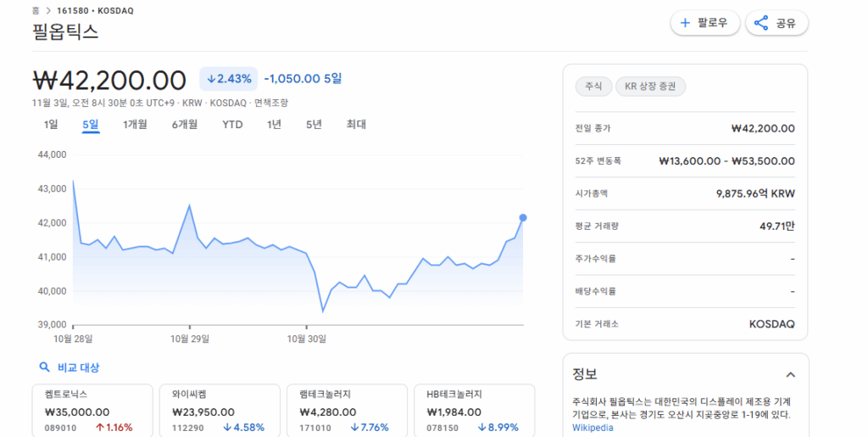Click the down arrow on the 와이씨켐 card
This screenshot has height=437, width=868.
click(227, 428)
